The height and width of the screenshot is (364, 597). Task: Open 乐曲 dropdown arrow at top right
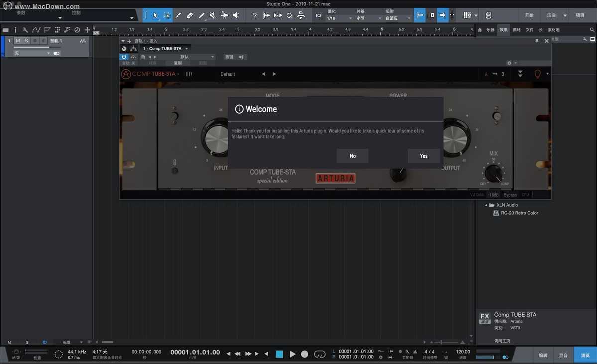(565, 15)
